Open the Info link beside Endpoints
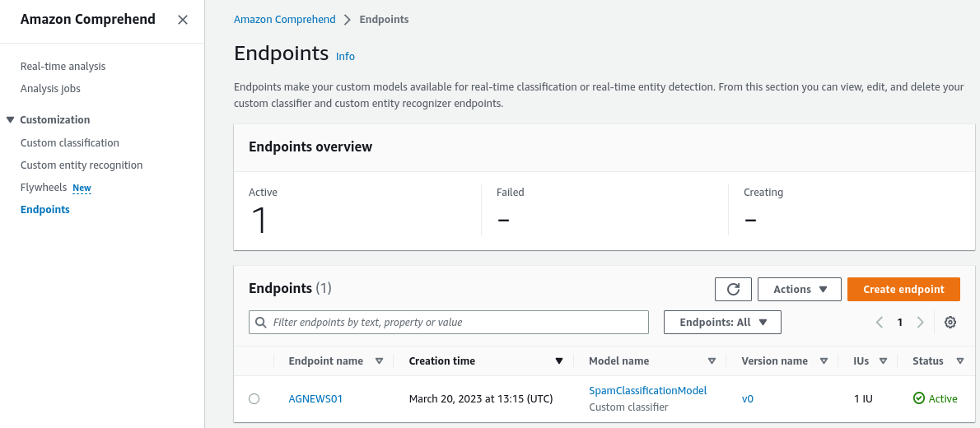The image size is (980, 428). (345, 56)
